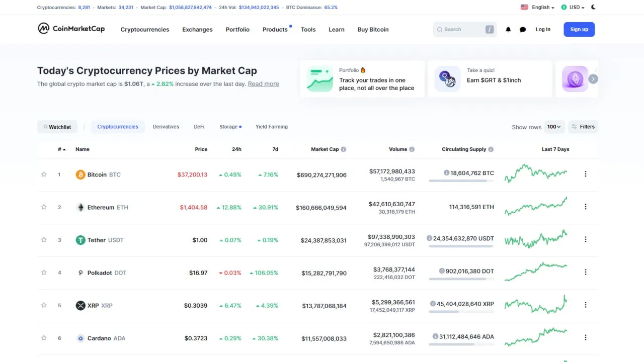This screenshot has height=362, width=644.
Task: Click the Sign up button
Action: click(x=579, y=29)
